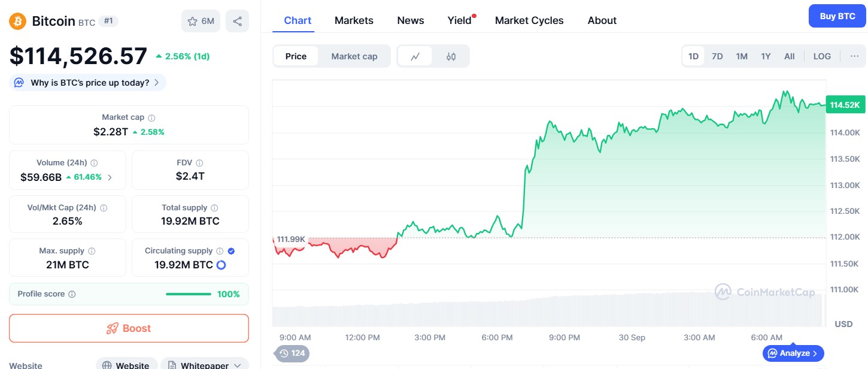Screen dimensions: 868x369
Task: Open the About tab
Action: click(x=602, y=20)
